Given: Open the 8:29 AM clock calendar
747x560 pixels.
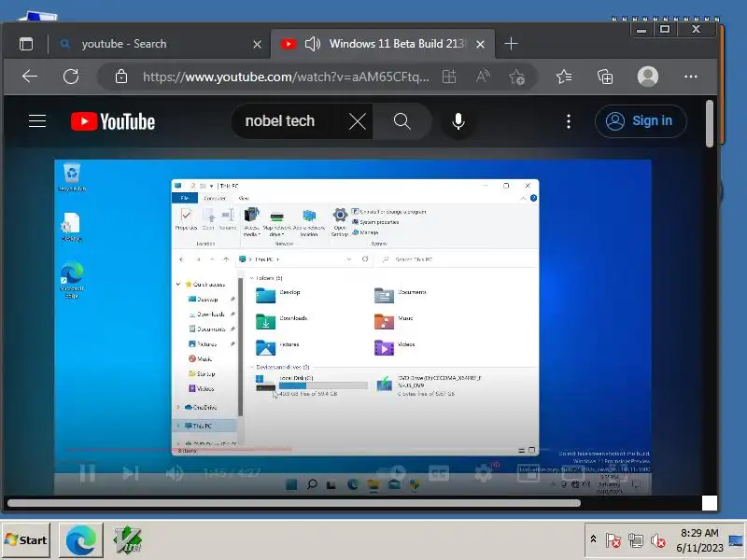Looking at the screenshot, I should pos(699,540).
